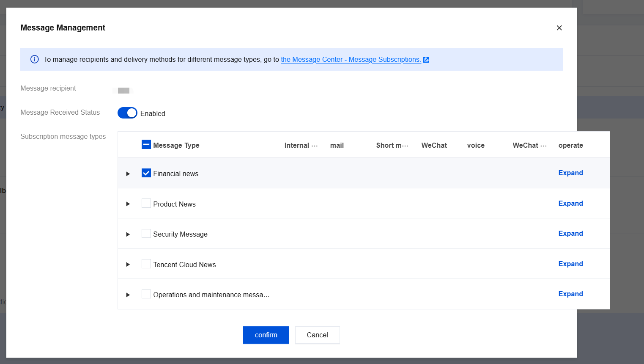Open the Tencent Cloud News disclosure arrow
The image size is (644, 364).
point(128,265)
